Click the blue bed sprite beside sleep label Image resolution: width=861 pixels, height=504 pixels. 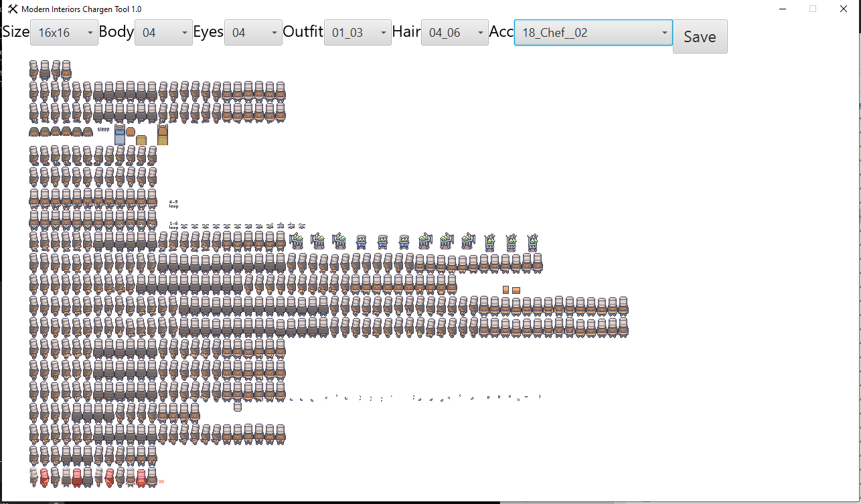[x=120, y=135]
